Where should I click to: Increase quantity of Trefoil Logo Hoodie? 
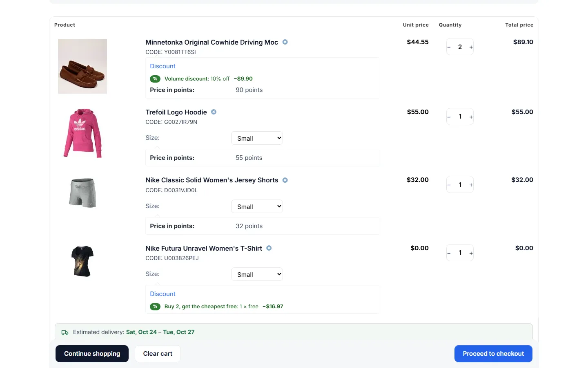[x=471, y=117]
